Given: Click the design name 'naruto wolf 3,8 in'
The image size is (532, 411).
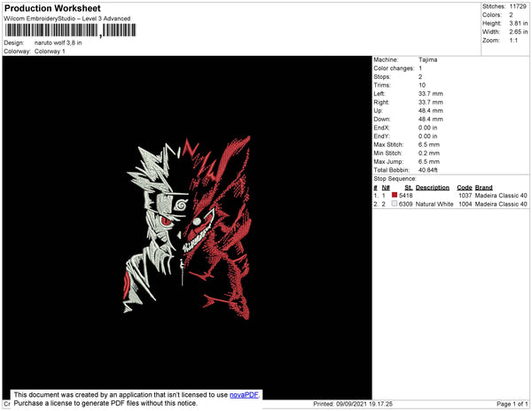Looking at the screenshot, I should (x=58, y=43).
